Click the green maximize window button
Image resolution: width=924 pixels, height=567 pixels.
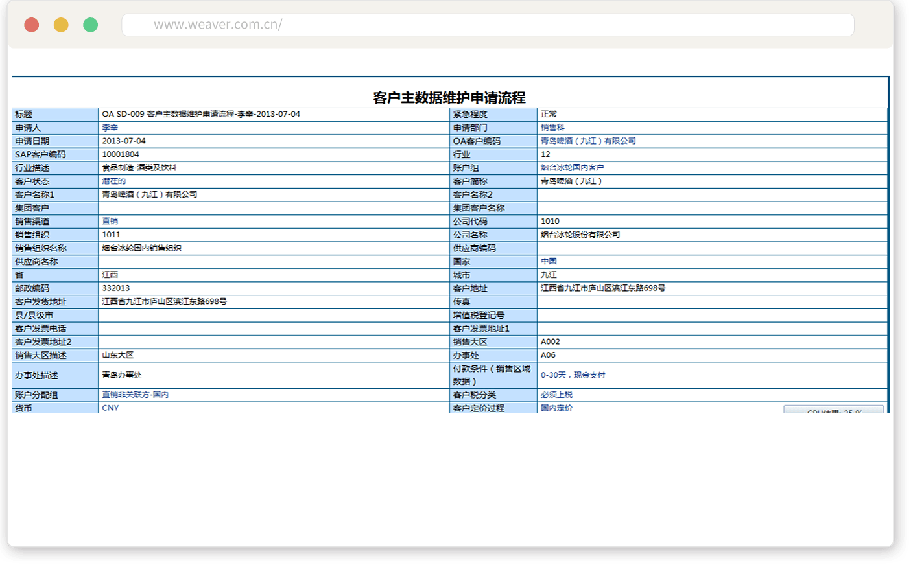click(91, 25)
